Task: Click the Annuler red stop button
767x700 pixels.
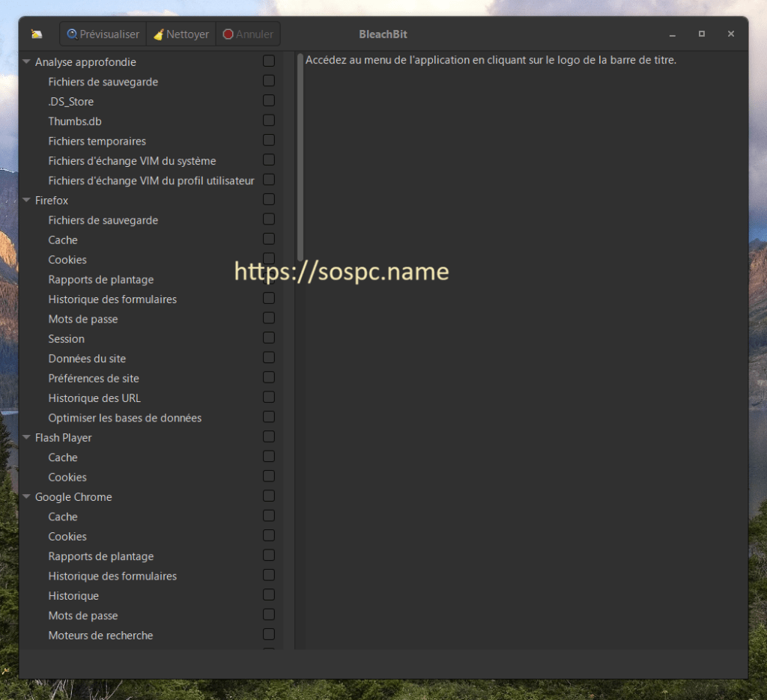Action: [248, 34]
